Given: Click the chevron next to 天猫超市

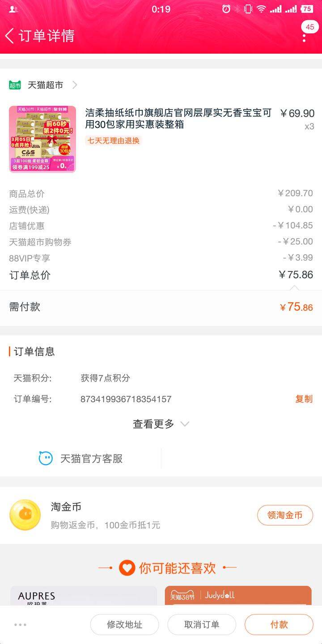Looking at the screenshot, I should coord(75,85).
